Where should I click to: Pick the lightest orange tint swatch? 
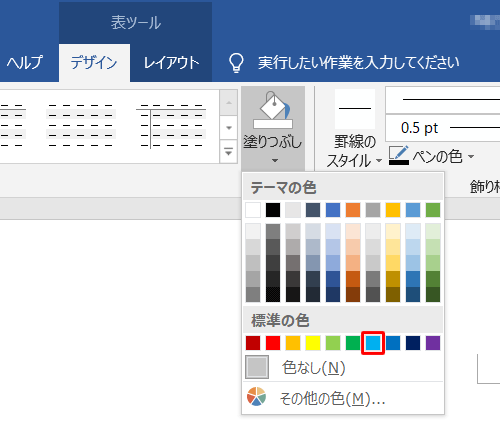[353, 231]
